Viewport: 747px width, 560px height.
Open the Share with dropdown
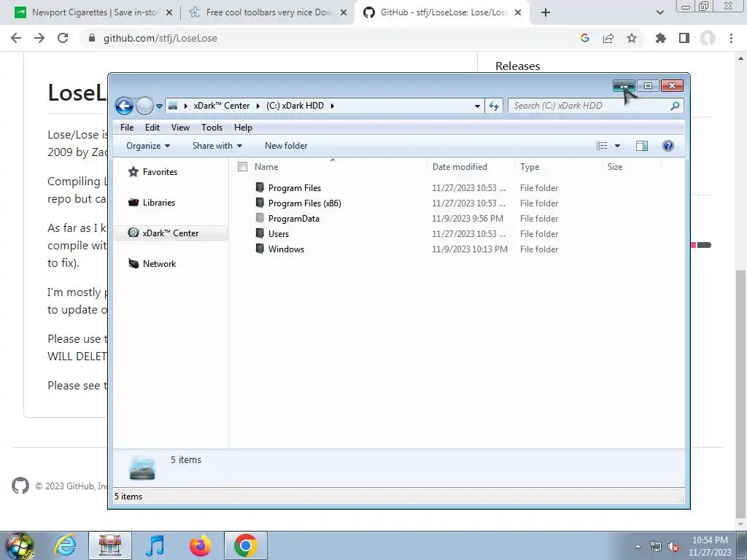coord(217,146)
